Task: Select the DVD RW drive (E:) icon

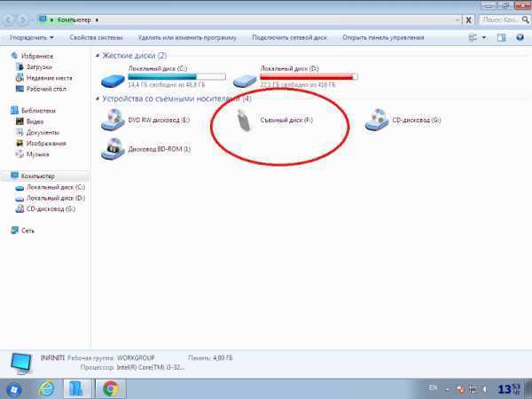Action: [x=113, y=120]
